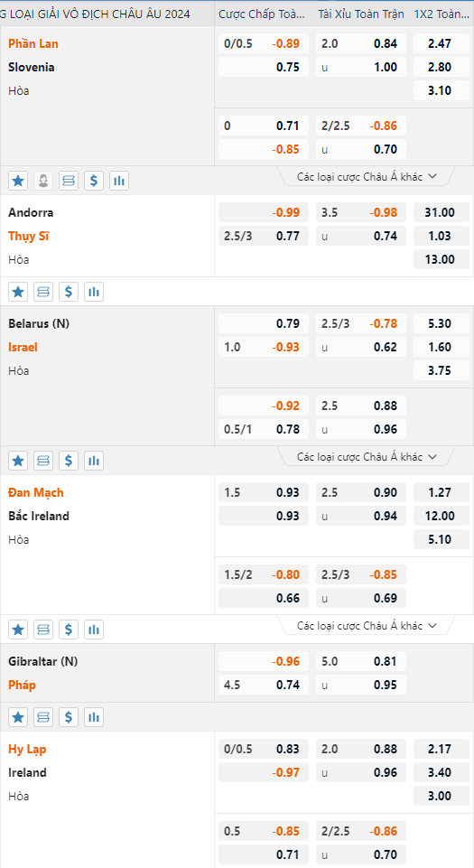
Task: Favorite the Andorra vs Thụy Sĩ match
Action: click(x=18, y=292)
